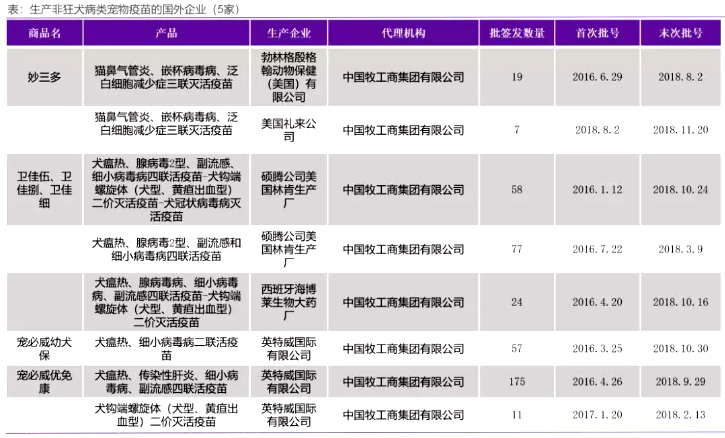
Task: Click 中国牧工商集团有限公司 in the 175 row
Action: pyautogui.click(x=403, y=382)
